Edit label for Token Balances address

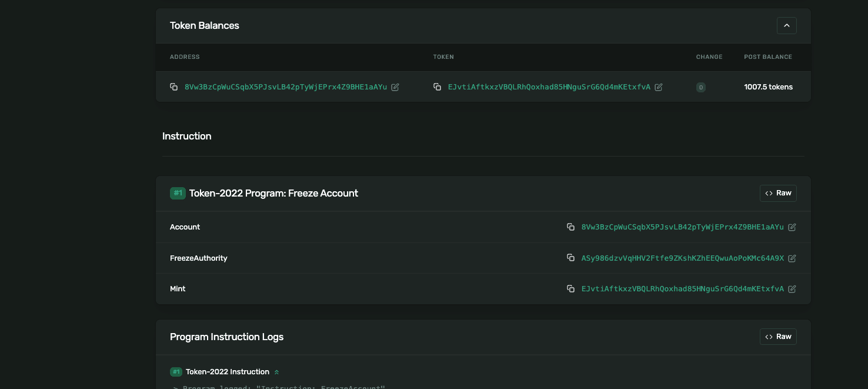tap(395, 87)
